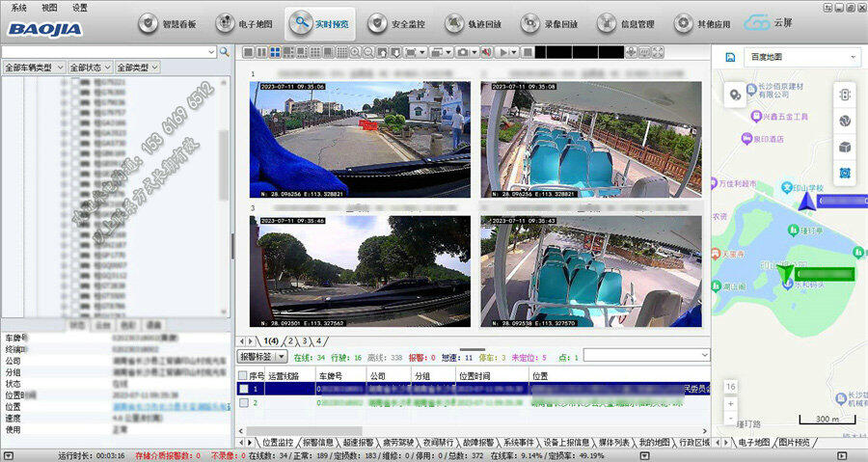
Task: Click the search magnifier beside vehicle search box
Action: pos(225,51)
